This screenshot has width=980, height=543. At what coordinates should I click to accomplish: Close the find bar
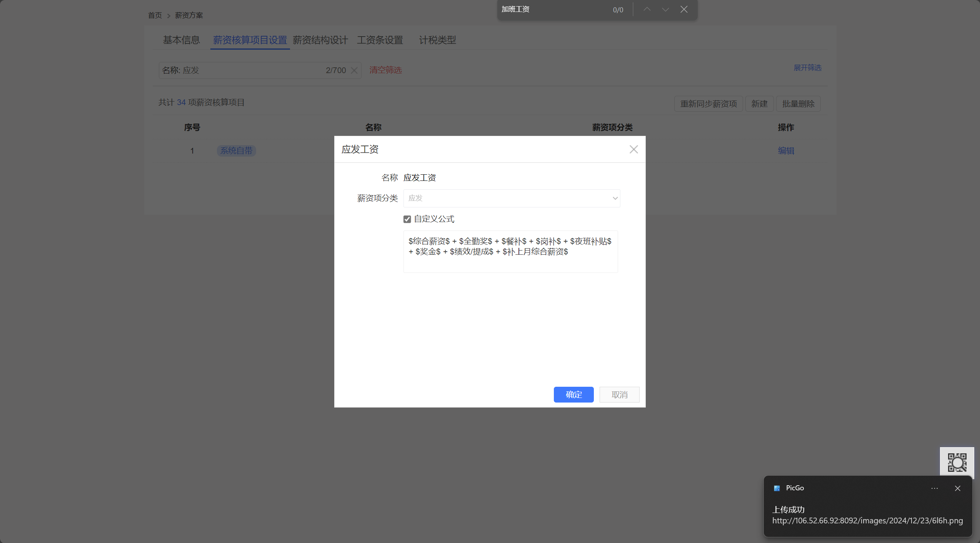(x=684, y=9)
